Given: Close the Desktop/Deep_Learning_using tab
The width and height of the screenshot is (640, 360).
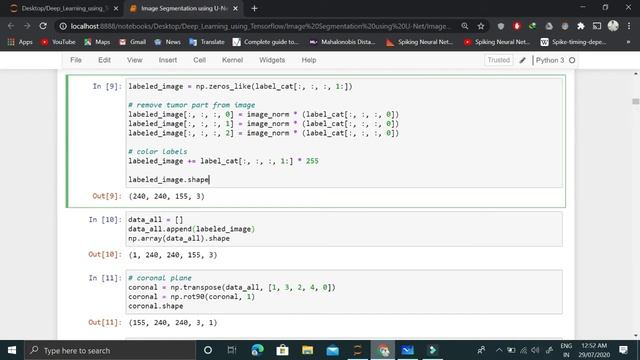Looking at the screenshot, I should (x=116, y=8).
